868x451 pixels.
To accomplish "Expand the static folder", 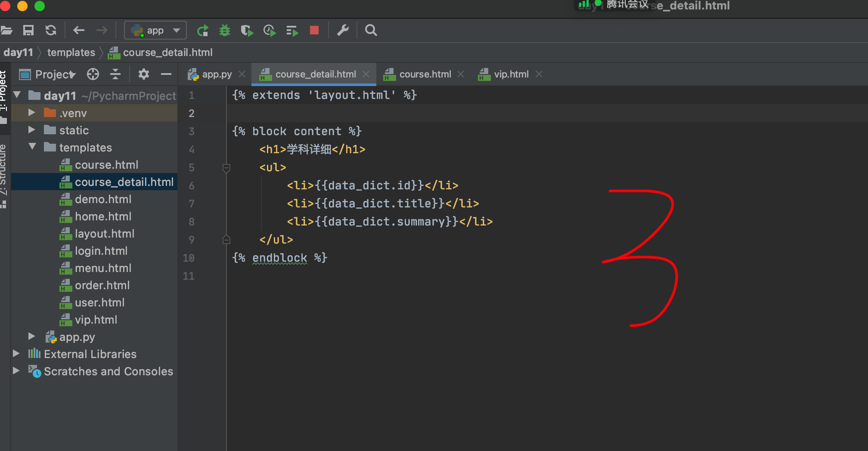I will point(31,130).
